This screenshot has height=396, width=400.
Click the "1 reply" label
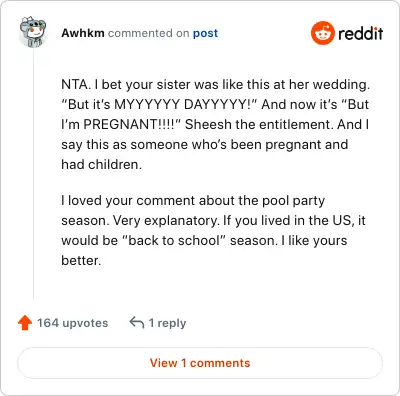click(x=167, y=323)
